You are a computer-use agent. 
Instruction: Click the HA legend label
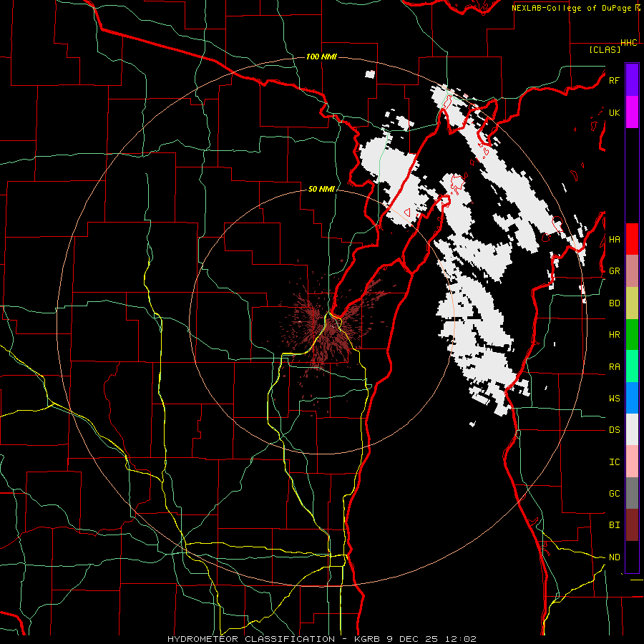pyautogui.click(x=614, y=240)
